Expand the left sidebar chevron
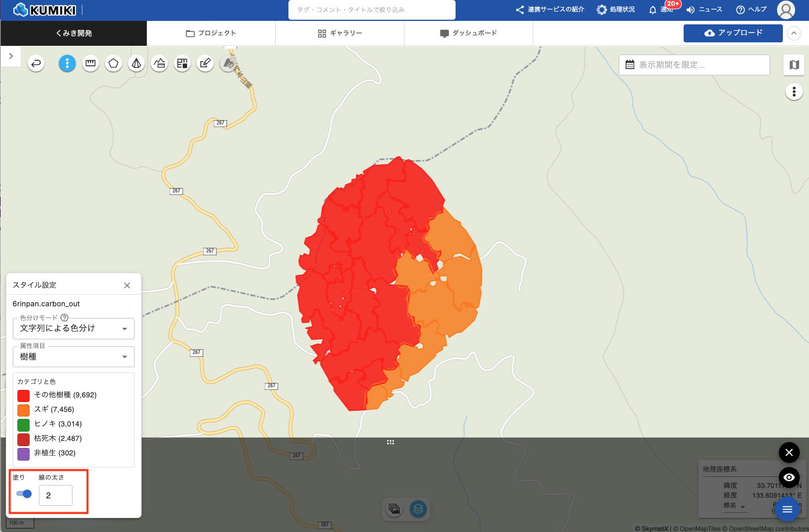This screenshot has width=809, height=532. [x=10, y=56]
